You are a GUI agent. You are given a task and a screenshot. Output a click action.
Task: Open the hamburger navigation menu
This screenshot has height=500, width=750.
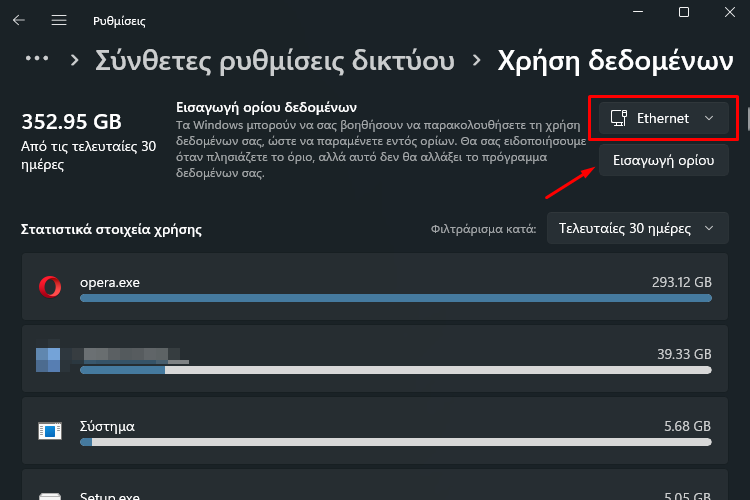tap(59, 20)
